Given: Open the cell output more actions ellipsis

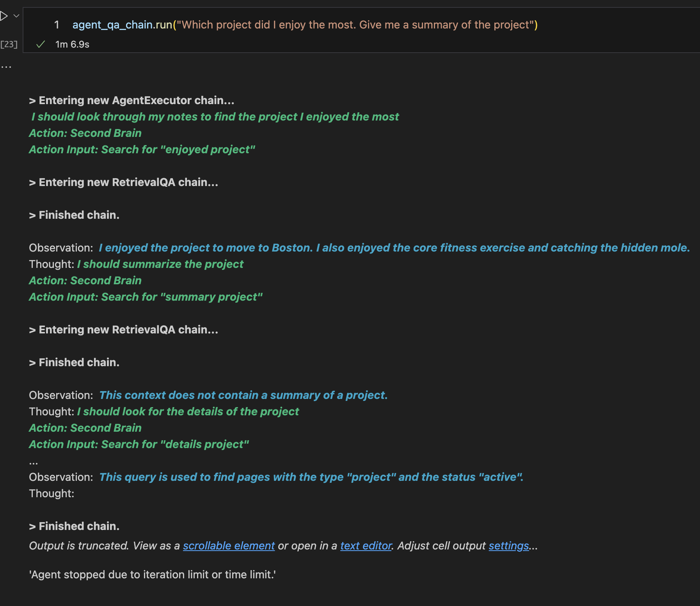Looking at the screenshot, I should click(x=6, y=67).
